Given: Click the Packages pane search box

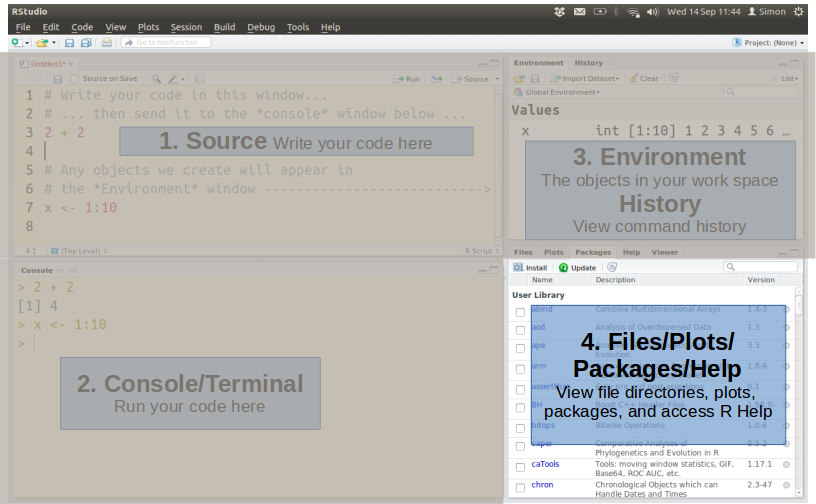Looking at the screenshot, I should (x=760, y=267).
